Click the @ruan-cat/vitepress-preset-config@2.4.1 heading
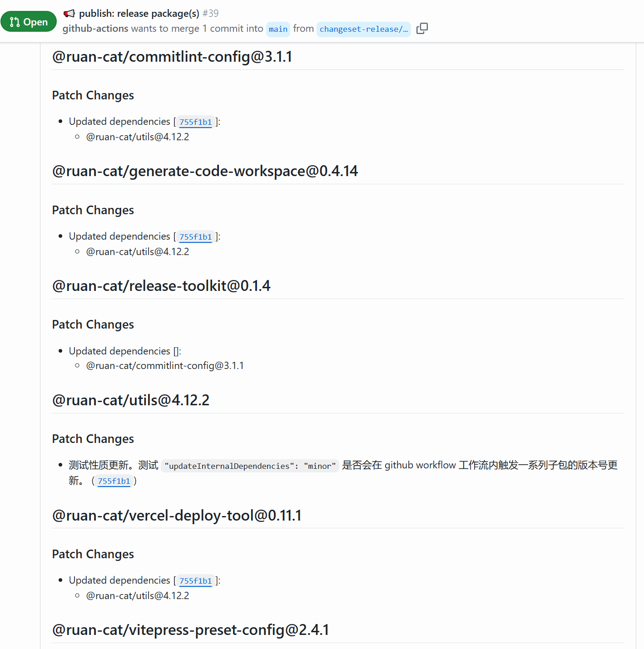 coord(191,630)
